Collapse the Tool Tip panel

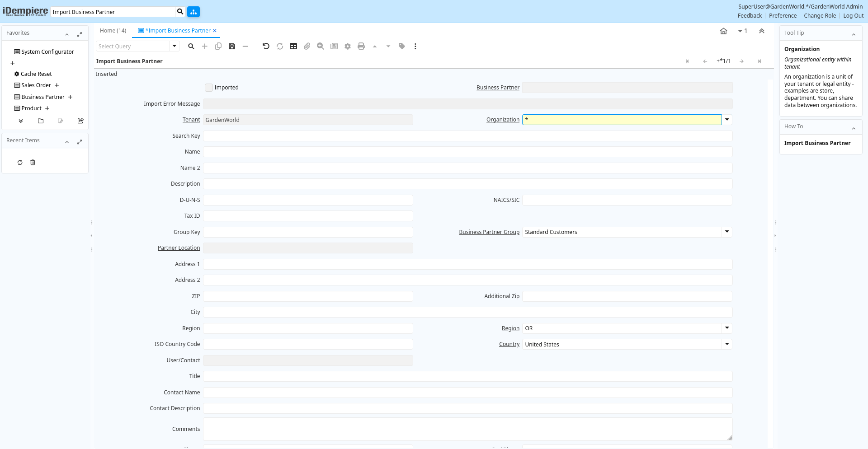[854, 34]
